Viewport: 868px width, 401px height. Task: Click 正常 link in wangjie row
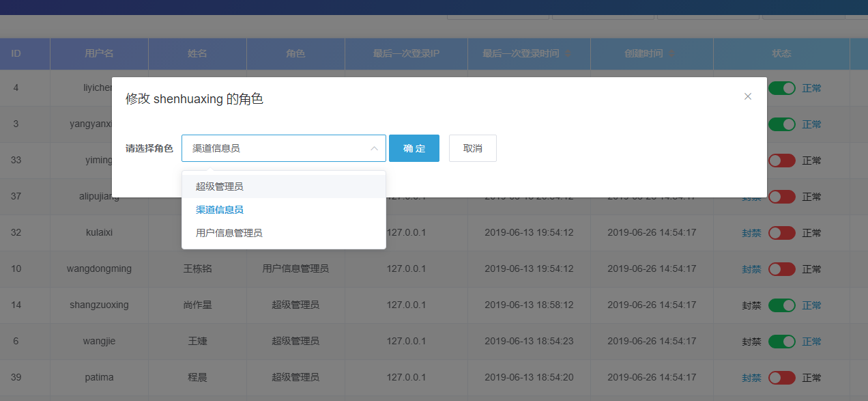click(x=811, y=342)
